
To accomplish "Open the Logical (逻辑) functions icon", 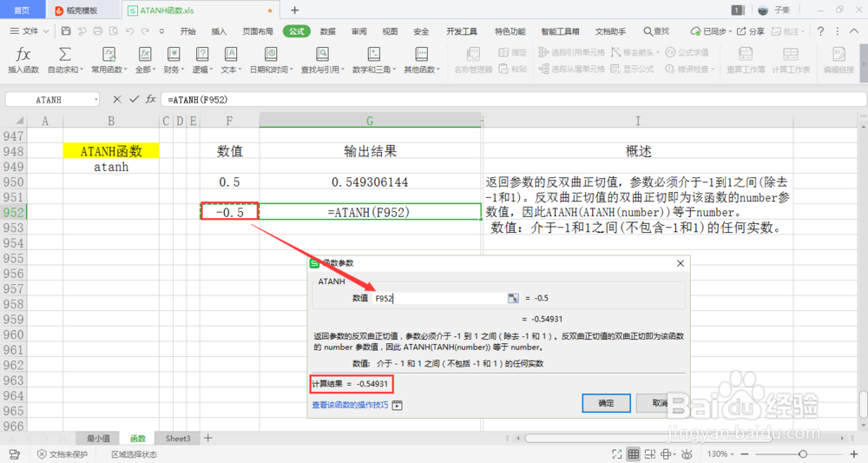I will pos(202,54).
